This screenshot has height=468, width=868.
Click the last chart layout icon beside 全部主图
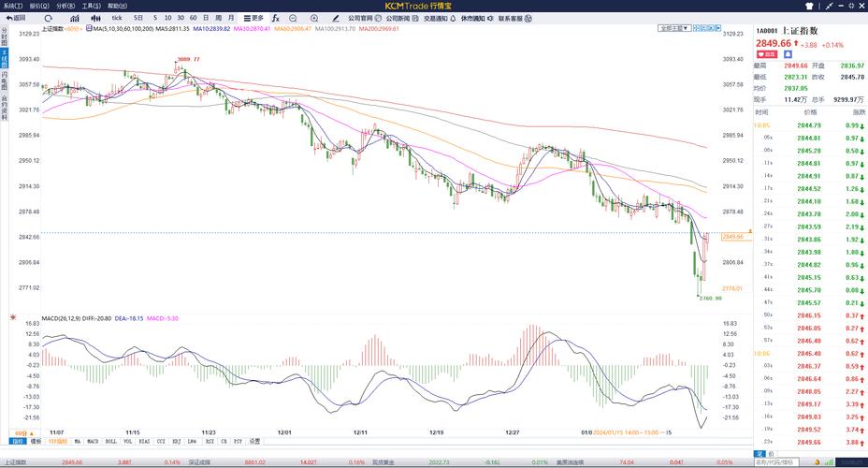(718, 28)
